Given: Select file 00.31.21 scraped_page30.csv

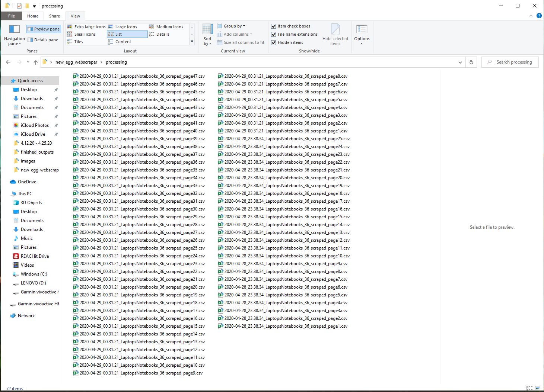Looking at the screenshot, I should click(x=139, y=209).
